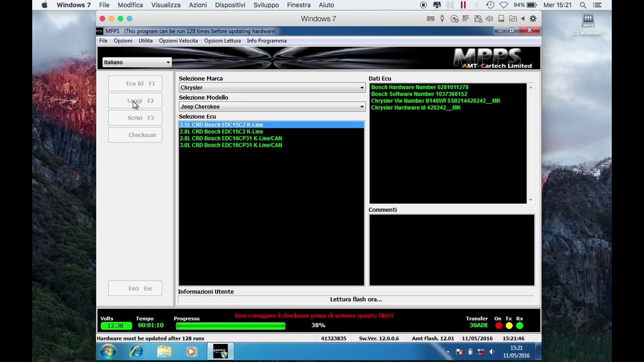Click the 12.38 Volts indicator
Image resolution: width=644 pixels, height=362 pixels.
[116, 326]
